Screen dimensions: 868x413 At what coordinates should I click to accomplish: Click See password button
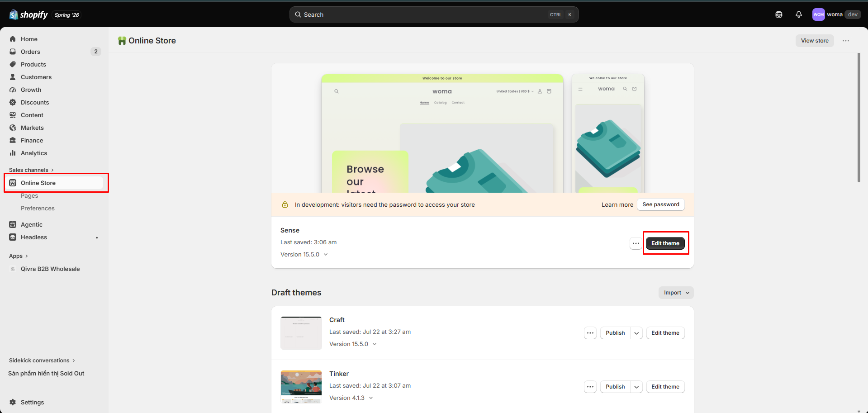(x=661, y=204)
